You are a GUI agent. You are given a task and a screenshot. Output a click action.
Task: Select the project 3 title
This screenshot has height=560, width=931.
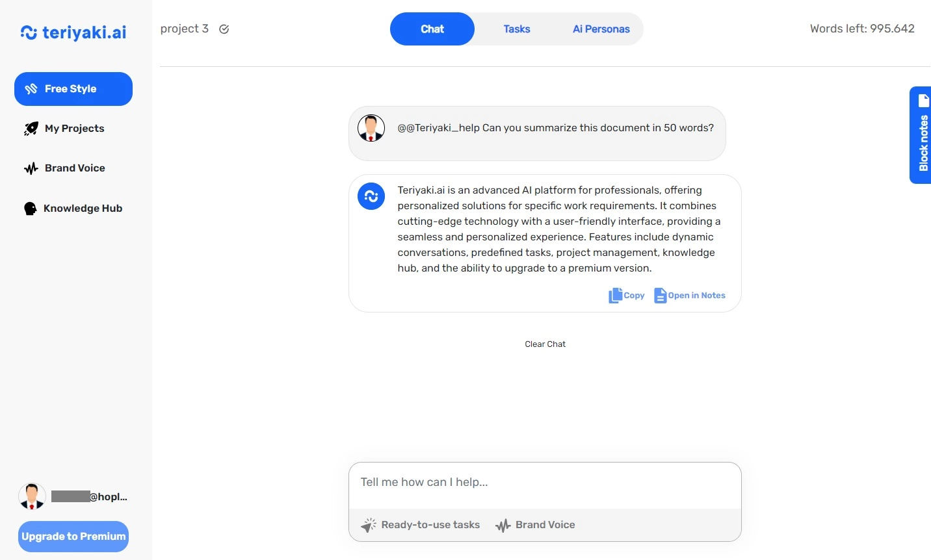pos(185,29)
